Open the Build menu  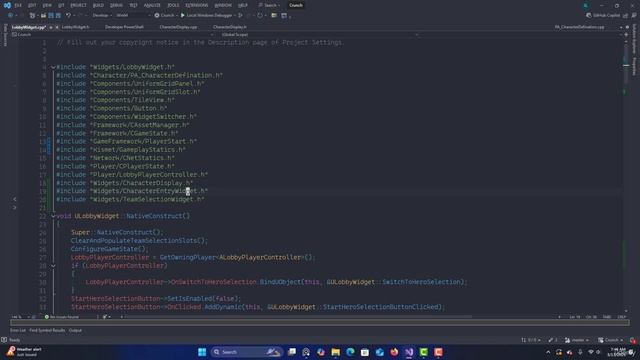tap(98, 5)
